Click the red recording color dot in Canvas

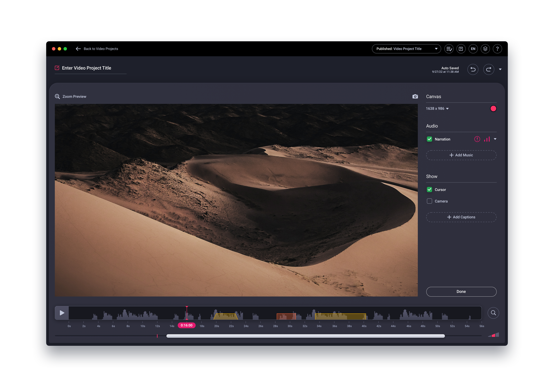point(493,109)
